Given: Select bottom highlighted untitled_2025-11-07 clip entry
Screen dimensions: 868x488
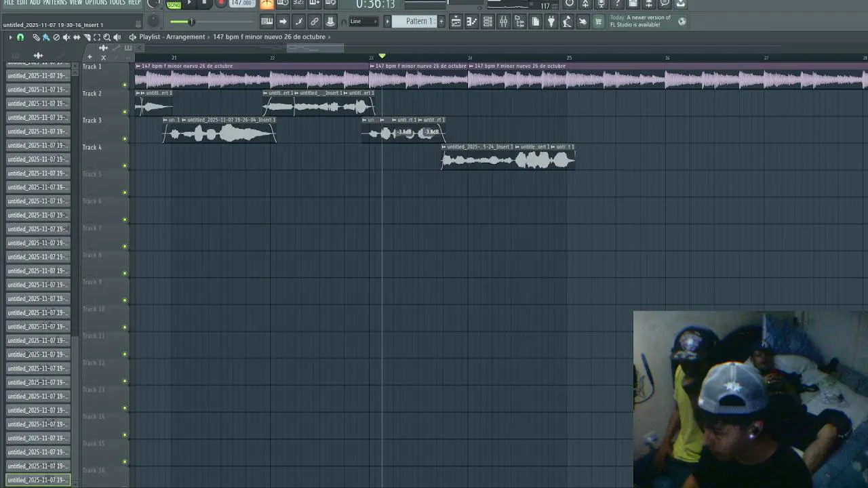Looking at the screenshot, I should coord(38,480).
